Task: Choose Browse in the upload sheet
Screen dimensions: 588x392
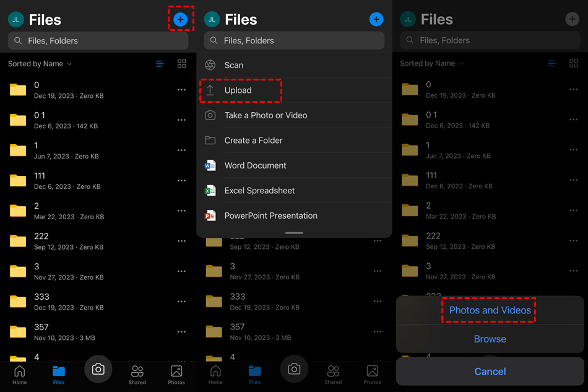Action: pyautogui.click(x=490, y=339)
